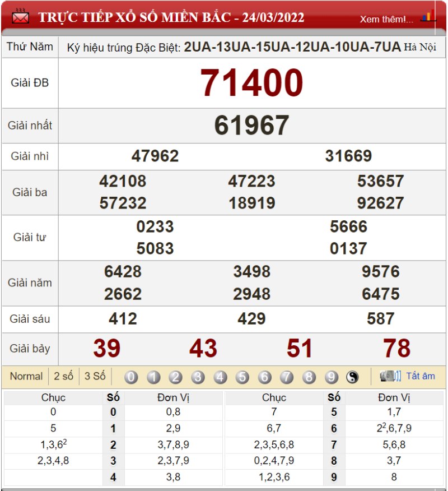Click fifth prize number 3498
This screenshot has width=448, height=491.
(x=251, y=271)
